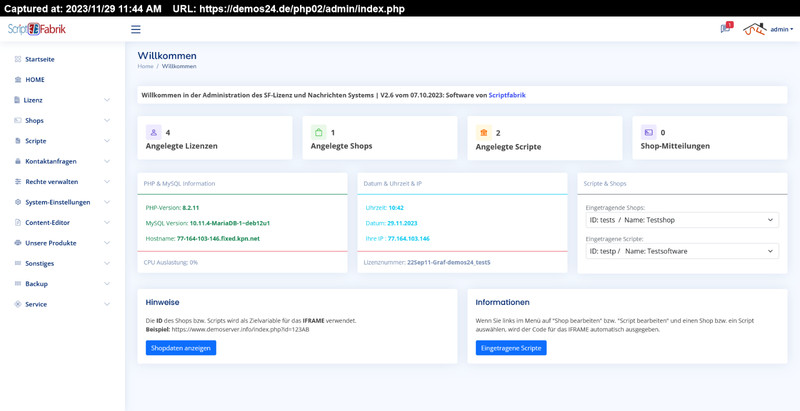
Task: Click the ScriptFabrik logo
Action: pos(37,29)
